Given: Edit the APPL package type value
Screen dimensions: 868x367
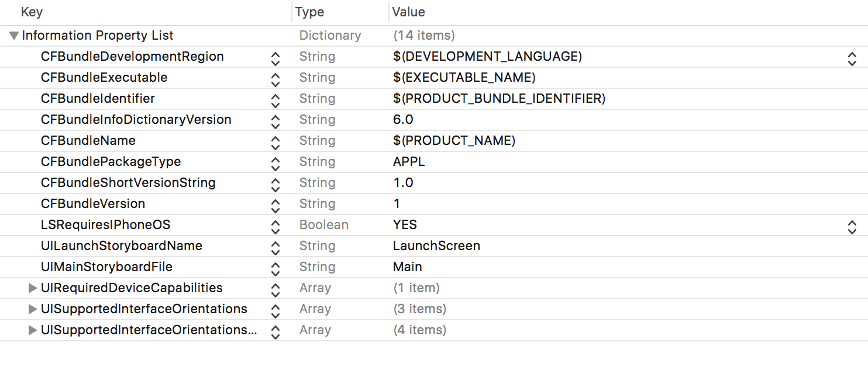Looking at the screenshot, I should pos(408,161).
